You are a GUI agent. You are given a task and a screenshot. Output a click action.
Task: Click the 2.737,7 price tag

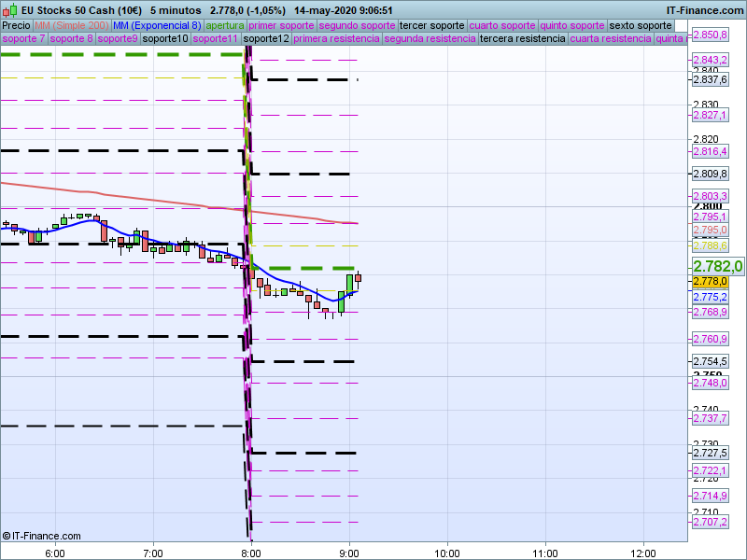(x=710, y=418)
